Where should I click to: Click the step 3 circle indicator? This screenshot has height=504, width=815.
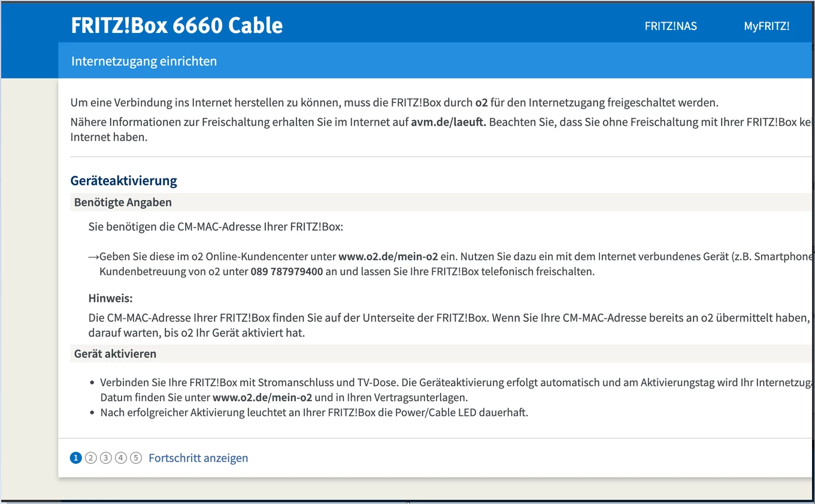pos(106,458)
